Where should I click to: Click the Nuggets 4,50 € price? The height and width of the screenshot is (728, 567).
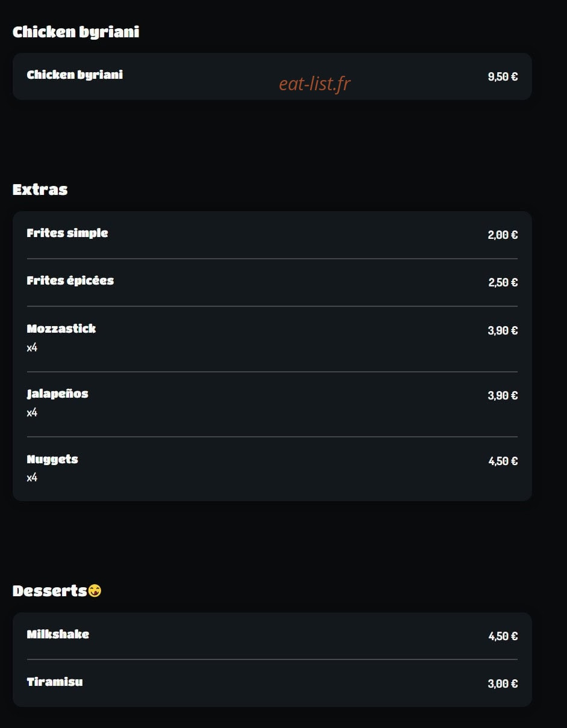pyautogui.click(x=503, y=461)
